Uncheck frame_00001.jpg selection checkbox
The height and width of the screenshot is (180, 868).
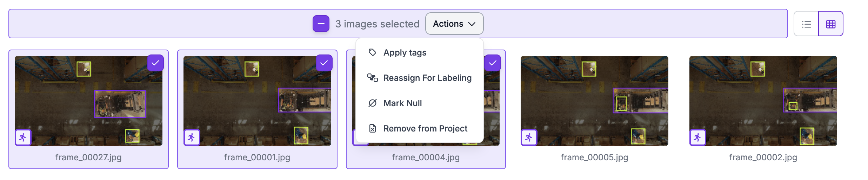point(324,63)
